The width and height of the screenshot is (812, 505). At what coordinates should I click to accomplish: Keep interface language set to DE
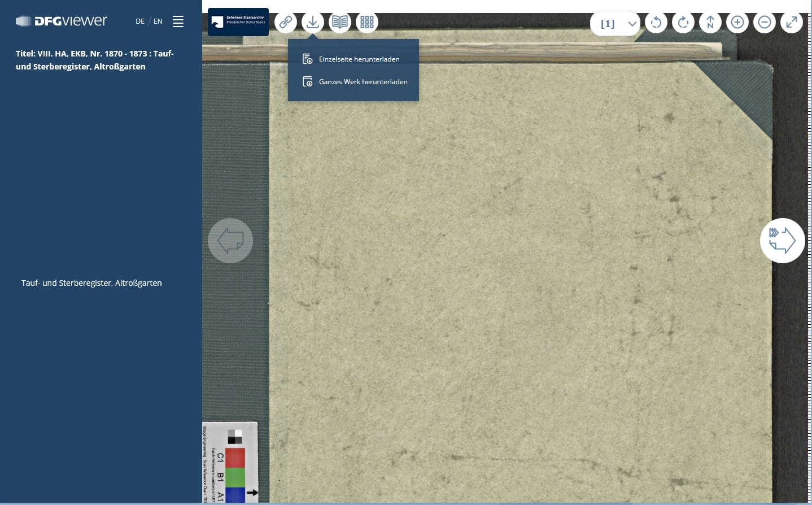tap(140, 21)
